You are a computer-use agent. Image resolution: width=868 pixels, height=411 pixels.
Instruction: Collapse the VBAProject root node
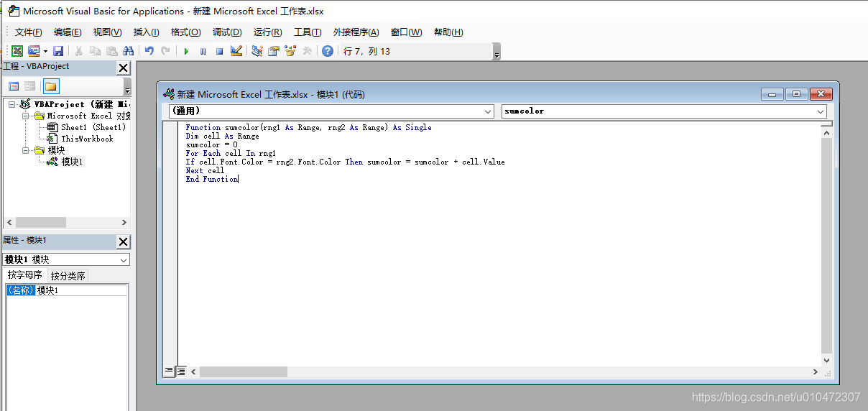(x=12, y=104)
